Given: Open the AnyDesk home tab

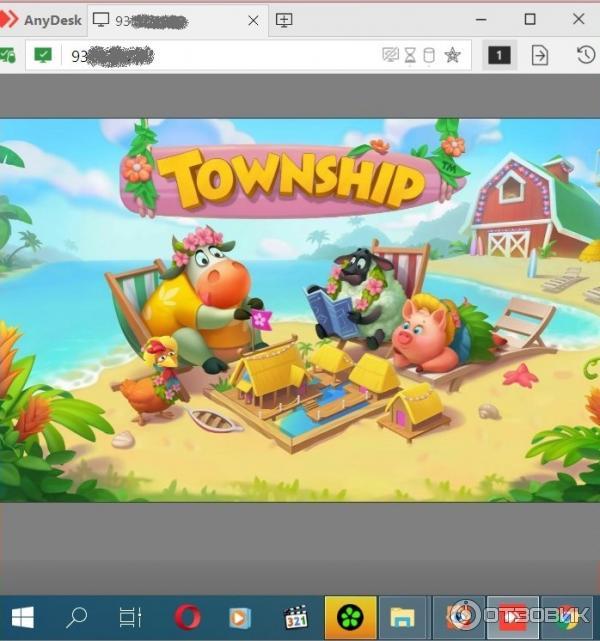Looking at the screenshot, I should click(41, 20).
